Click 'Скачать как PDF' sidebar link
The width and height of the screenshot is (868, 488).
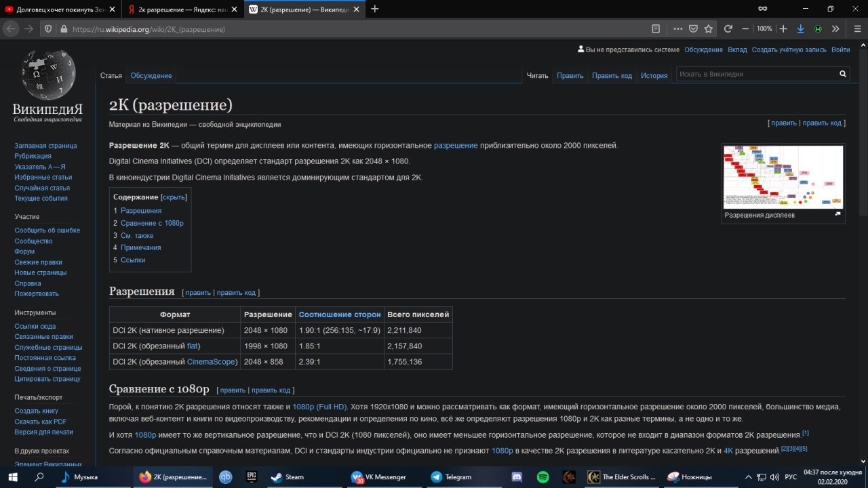pyautogui.click(x=40, y=422)
